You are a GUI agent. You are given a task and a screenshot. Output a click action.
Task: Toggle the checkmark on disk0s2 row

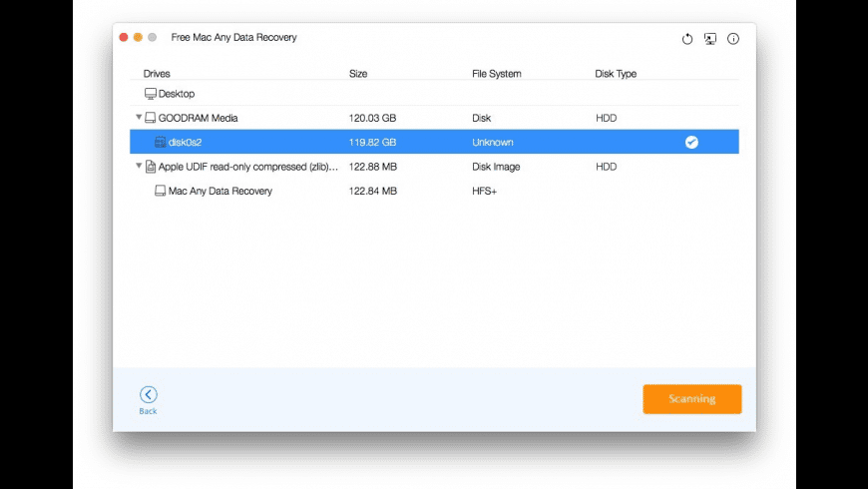pos(691,143)
